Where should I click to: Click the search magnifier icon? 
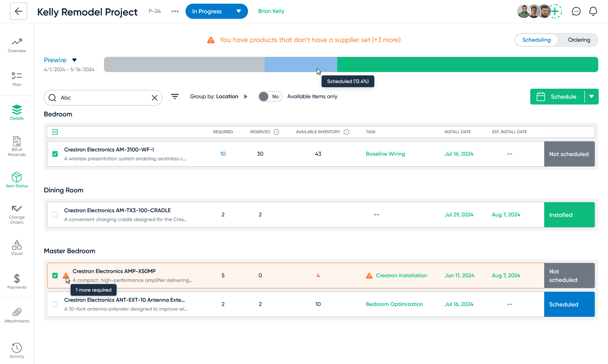pos(52,98)
